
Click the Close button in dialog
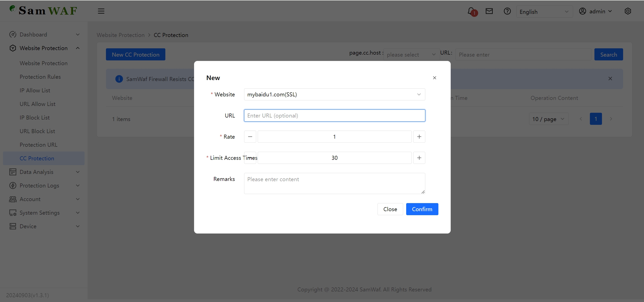[390, 209]
